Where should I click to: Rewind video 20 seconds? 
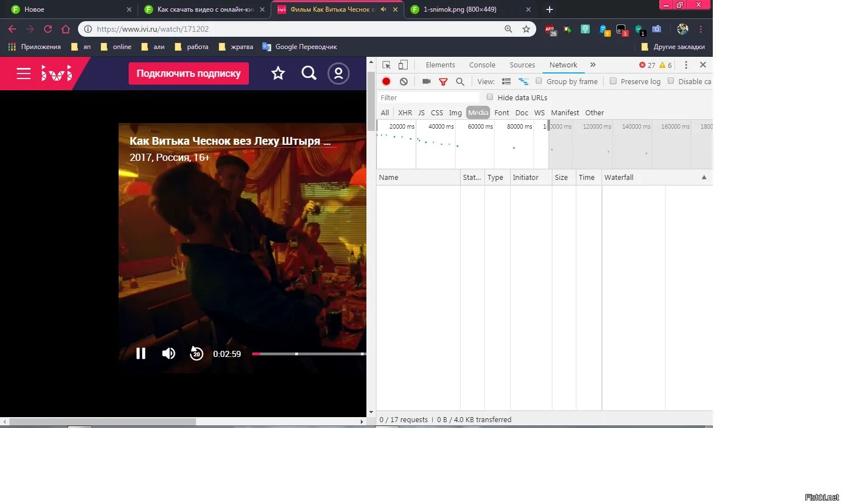(196, 354)
